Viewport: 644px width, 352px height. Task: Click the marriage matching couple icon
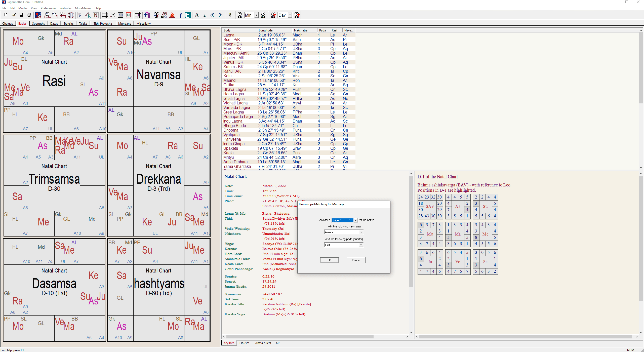[x=147, y=15]
